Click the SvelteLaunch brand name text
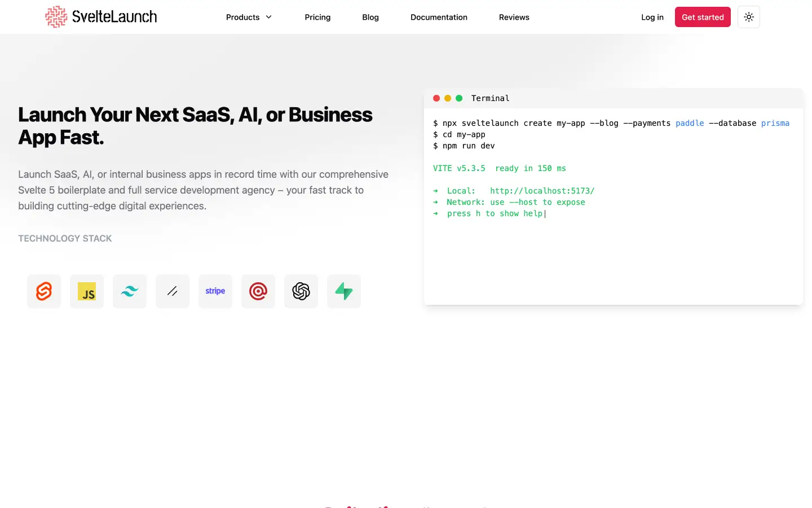The width and height of the screenshot is (812, 508). [x=114, y=17]
